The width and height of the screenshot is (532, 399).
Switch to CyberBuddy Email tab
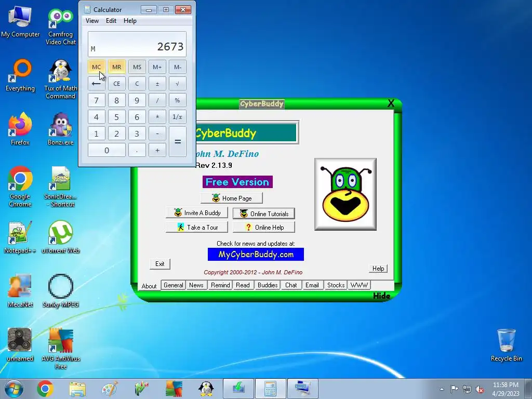click(x=312, y=285)
